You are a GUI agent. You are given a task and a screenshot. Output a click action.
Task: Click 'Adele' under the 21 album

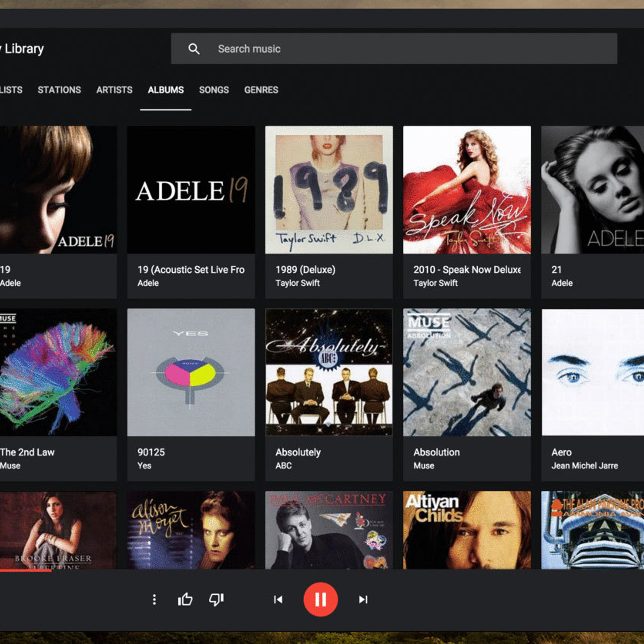(x=562, y=283)
